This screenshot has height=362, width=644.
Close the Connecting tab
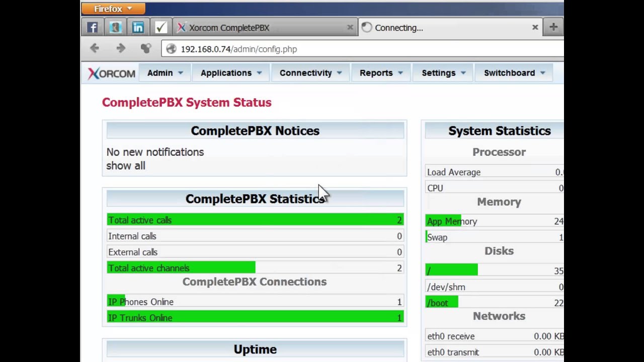pyautogui.click(x=535, y=28)
